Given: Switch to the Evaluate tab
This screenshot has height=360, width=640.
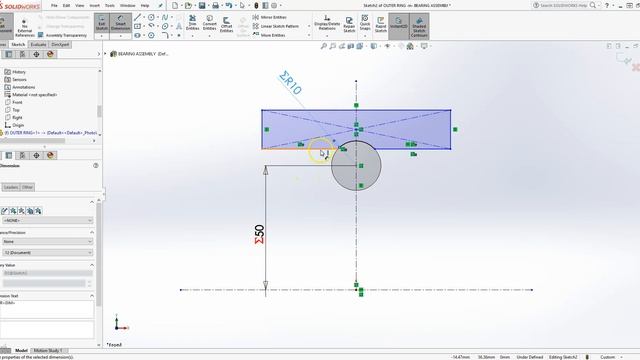Looking at the screenshot, I should (38, 44).
